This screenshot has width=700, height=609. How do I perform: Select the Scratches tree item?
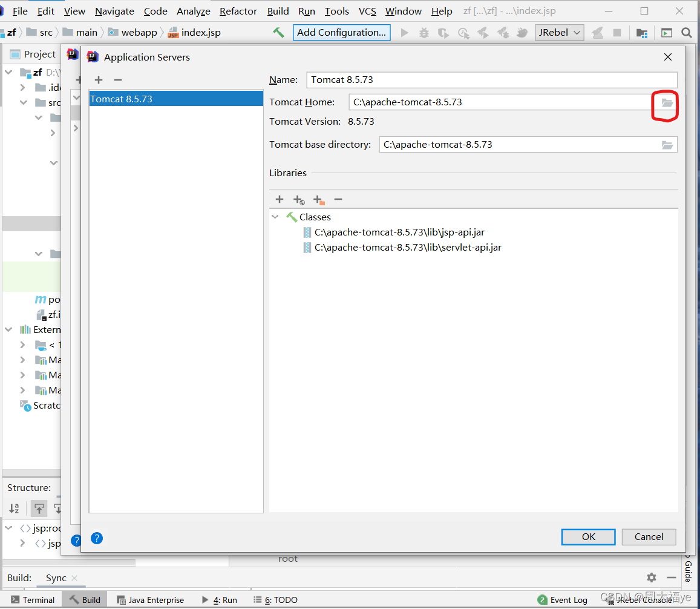pos(40,406)
